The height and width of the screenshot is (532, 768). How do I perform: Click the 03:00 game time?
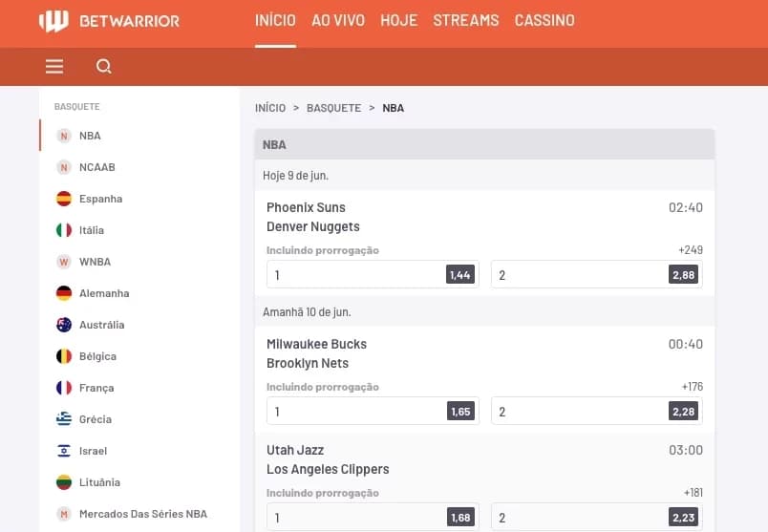click(686, 450)
